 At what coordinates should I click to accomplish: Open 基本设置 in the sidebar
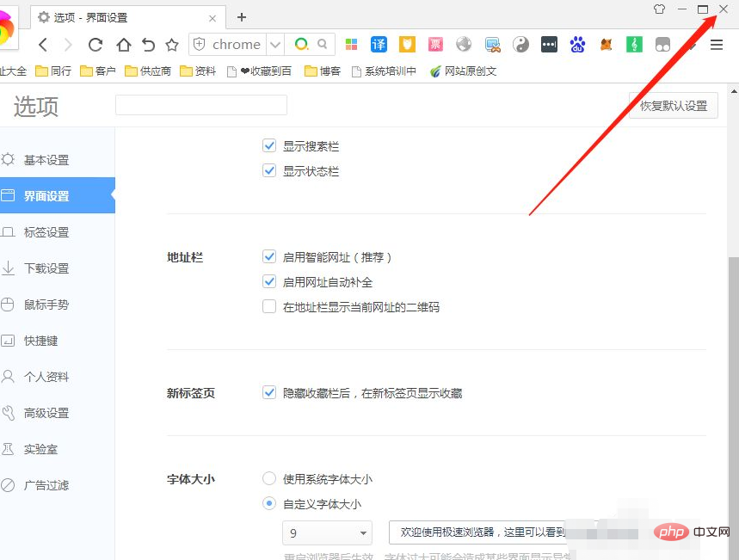click(x=46, y=160)
